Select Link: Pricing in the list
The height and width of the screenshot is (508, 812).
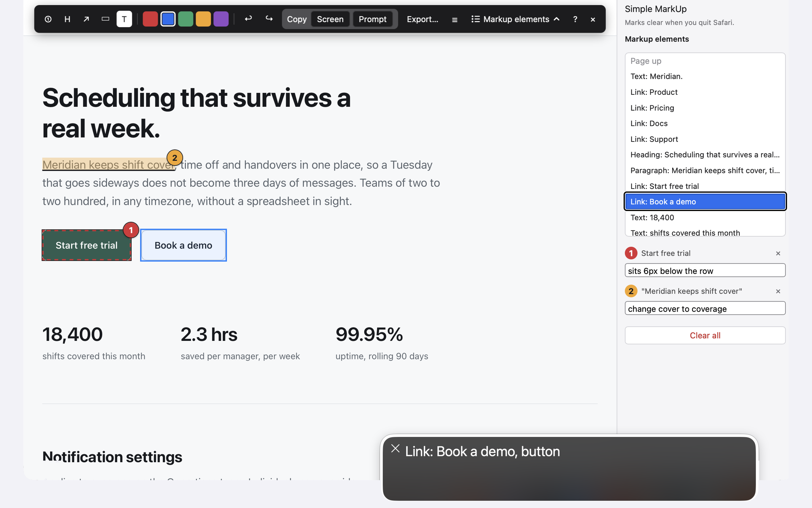click(705, 108)
